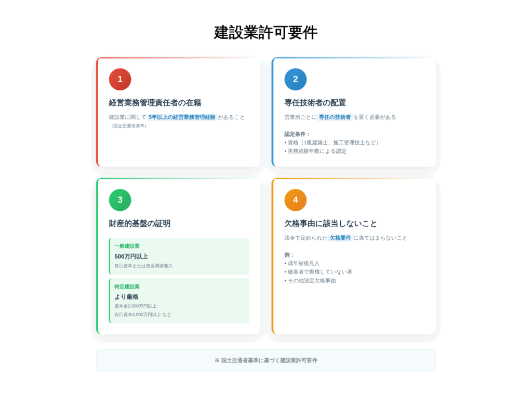Select the 財産的基盤の証明 heading
This screenshot has width=532, height=394.
(139, 224)
